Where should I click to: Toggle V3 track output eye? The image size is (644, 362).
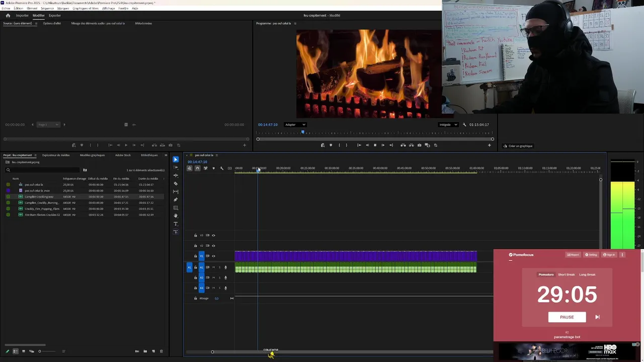coord(213,235)
